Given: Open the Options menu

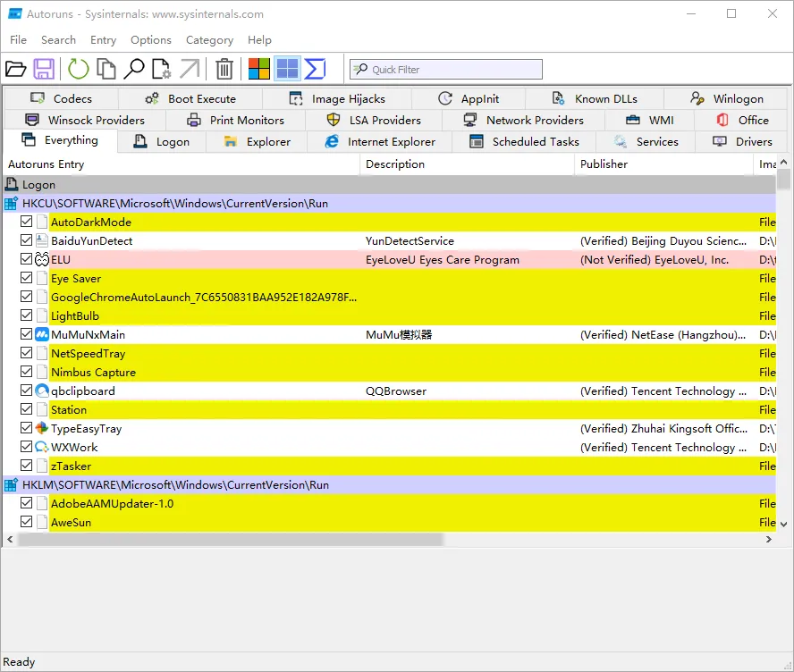Looking at the screenshot, I should coord(151,40).
